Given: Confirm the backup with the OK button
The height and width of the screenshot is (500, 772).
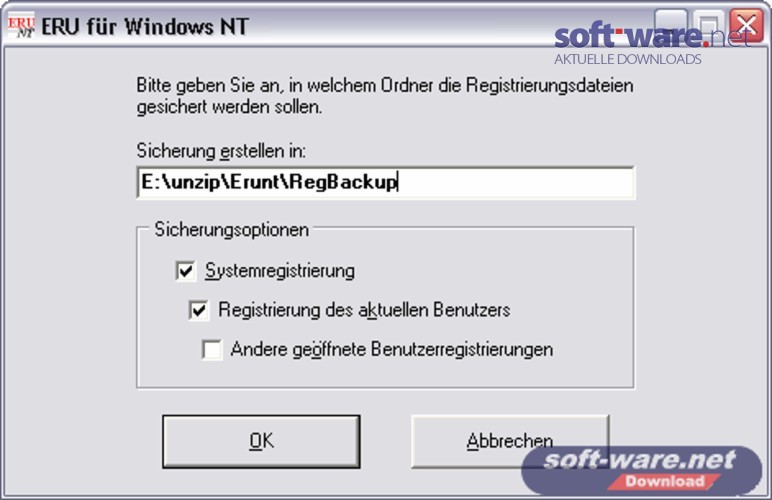Looking at the screenshot, I should click(261, 441).
